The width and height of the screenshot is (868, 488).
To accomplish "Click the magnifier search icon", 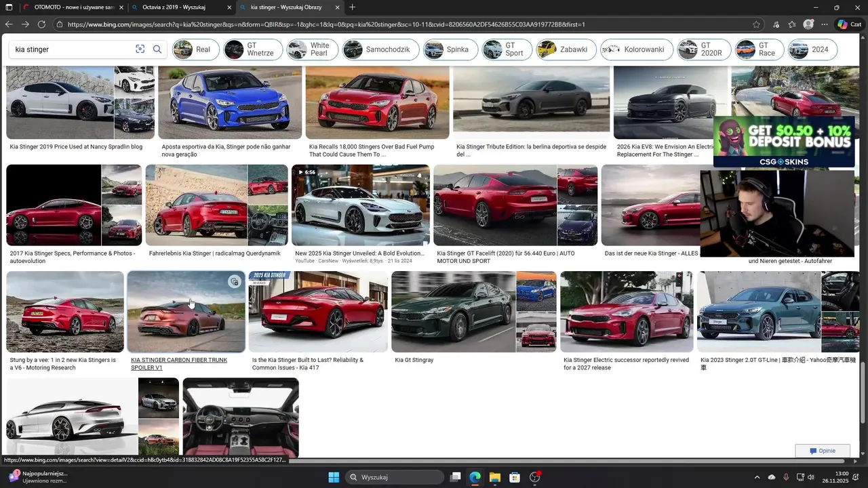I will [x=157, y=49].
